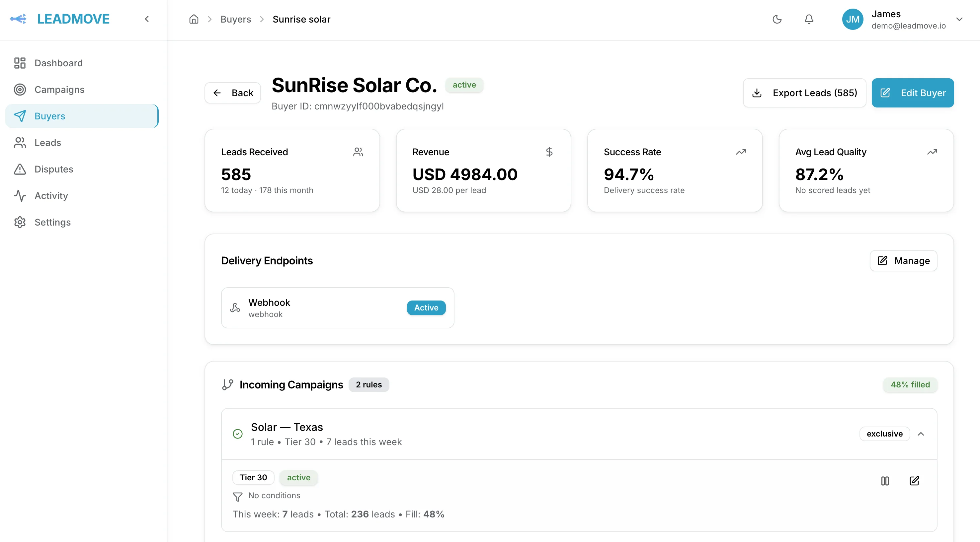This screenshot has height=542, width=980.
Task: Edit the Tier 30 rule pencil icon
Action: pyautogui.click(x=914, y=481)
